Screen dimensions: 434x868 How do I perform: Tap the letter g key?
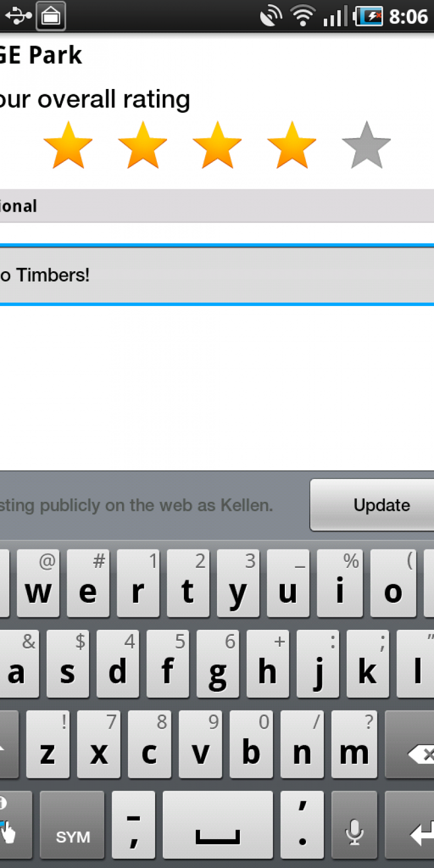click(218, 664)
